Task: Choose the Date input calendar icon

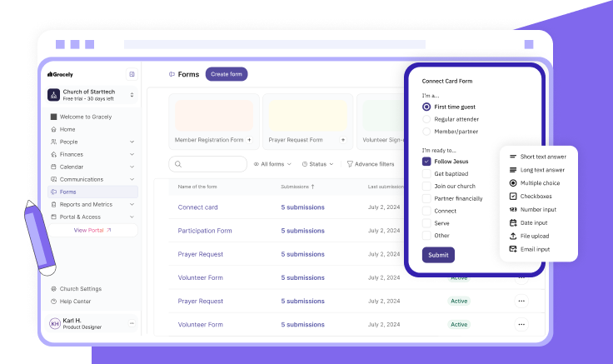Action: point(513,223)
